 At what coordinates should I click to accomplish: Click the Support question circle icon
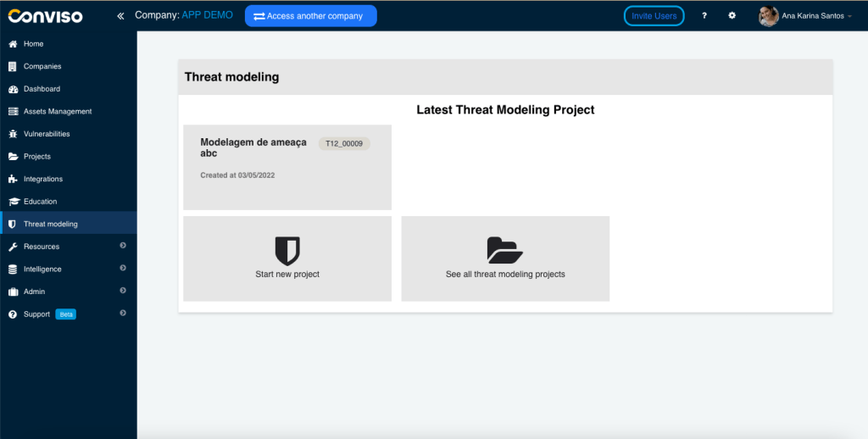pos(13,314)
